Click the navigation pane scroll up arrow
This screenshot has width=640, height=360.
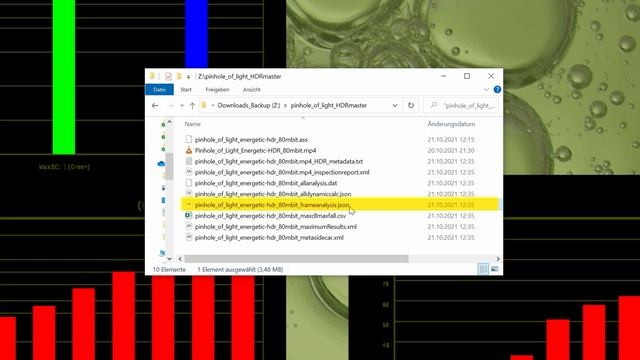[x=169, y=122]
